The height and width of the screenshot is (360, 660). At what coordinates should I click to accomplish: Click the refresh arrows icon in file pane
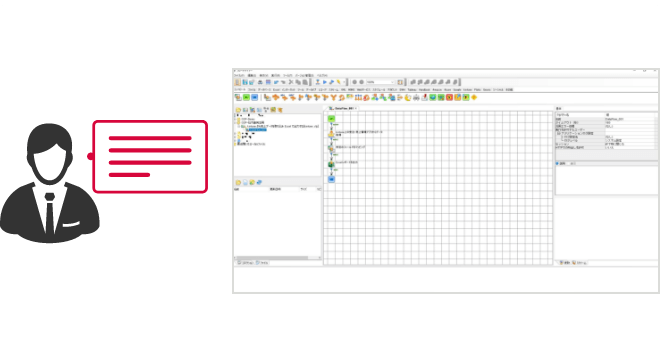click(259, 182)
